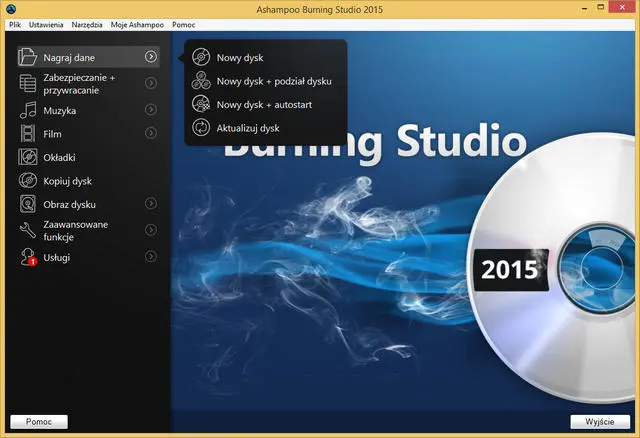
Task: Select Muzyka label in sidebar
Action: point(60,111)
